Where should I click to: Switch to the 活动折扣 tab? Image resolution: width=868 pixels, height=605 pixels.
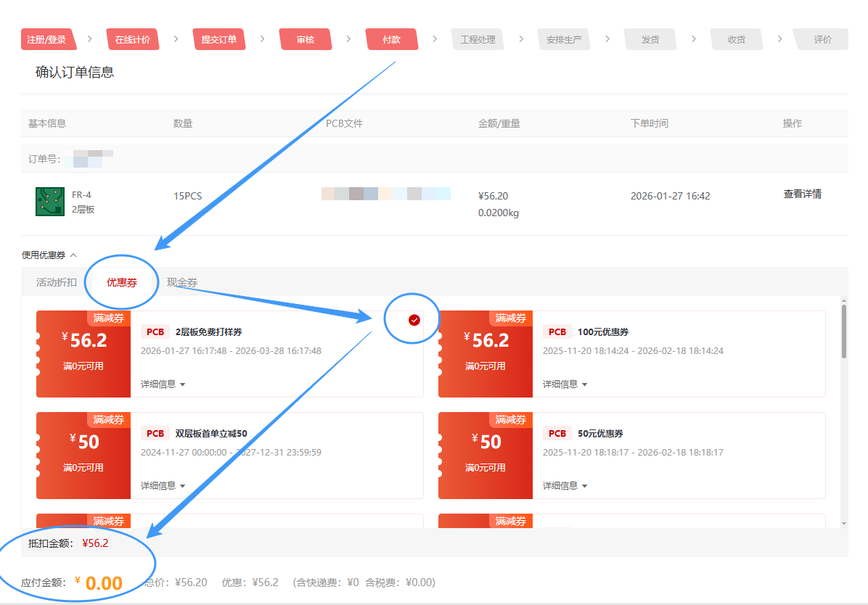coord(57,282)
